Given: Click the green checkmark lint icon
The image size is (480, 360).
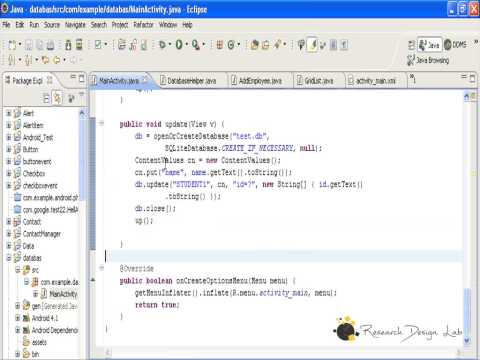Looking at the screenshot, I should (98, 44).
